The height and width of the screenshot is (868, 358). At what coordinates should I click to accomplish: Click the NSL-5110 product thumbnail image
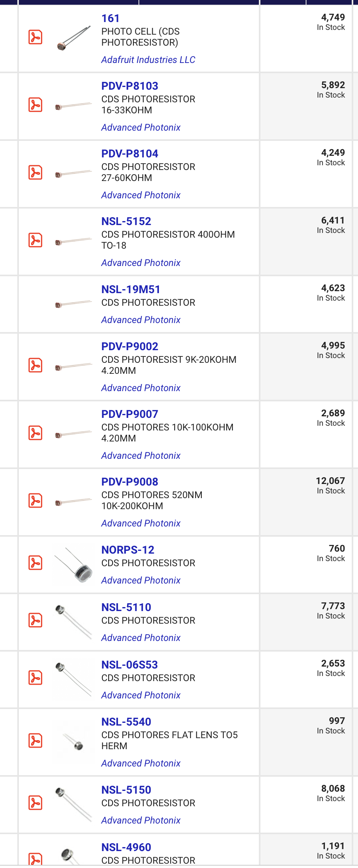tap(74, 622)
